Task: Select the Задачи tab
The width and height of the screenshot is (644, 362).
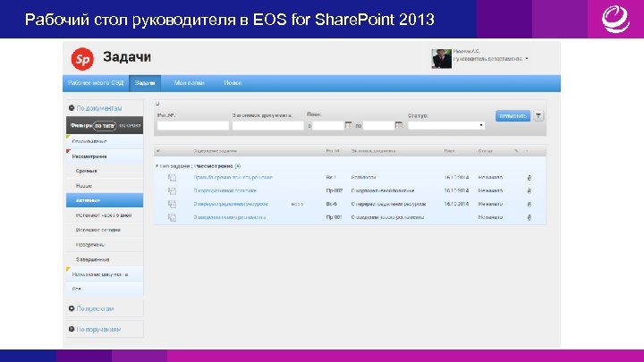Action: pos(145,83)
